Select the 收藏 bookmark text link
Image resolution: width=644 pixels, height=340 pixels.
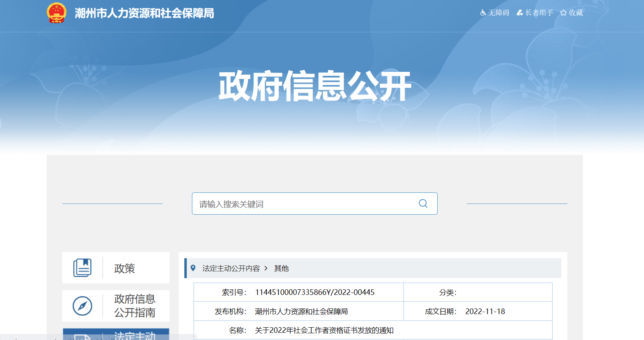[x=576, y=13]
